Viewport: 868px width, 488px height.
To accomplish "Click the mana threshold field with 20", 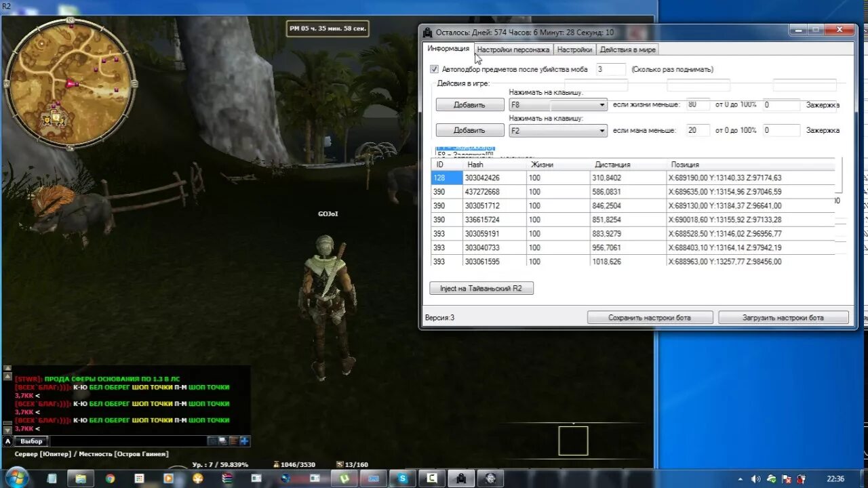I will (698, 130).
